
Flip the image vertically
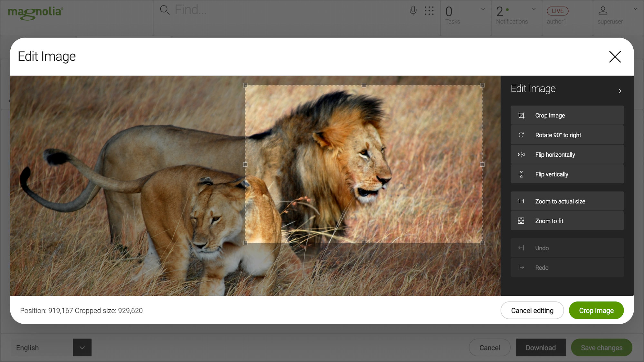coord(566,174)
